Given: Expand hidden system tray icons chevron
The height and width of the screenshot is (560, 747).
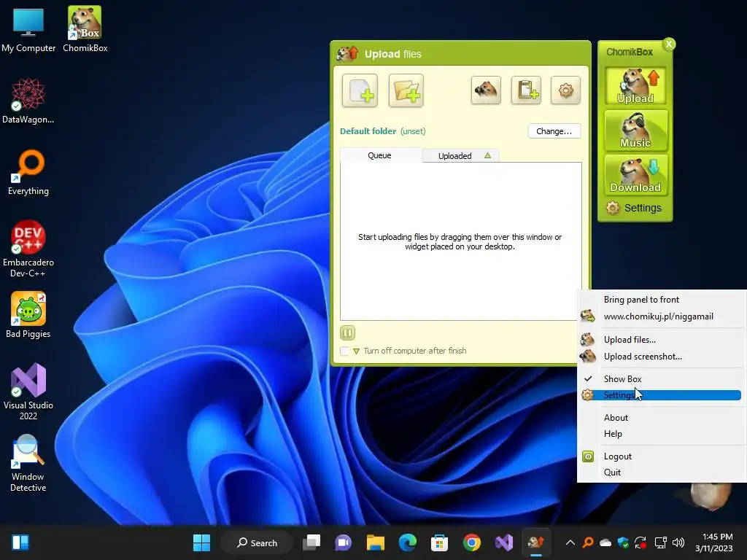Looking at the screenshot, I should click(x=570, y=542).
